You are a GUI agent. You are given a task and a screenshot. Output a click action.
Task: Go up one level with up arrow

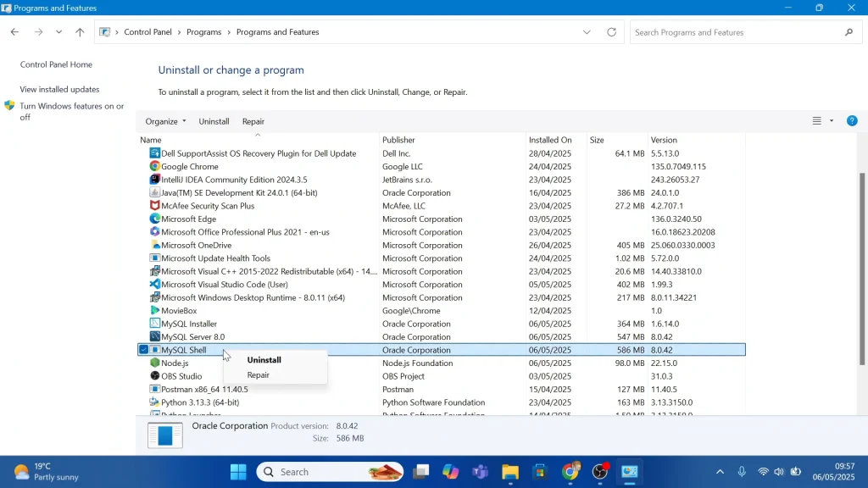coord(80,32)
